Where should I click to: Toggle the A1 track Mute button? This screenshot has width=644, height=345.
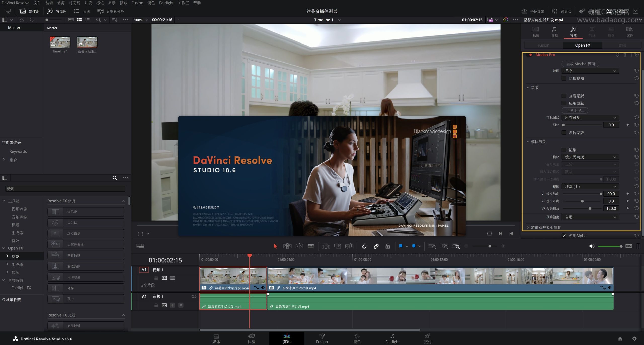coord(181,305)
